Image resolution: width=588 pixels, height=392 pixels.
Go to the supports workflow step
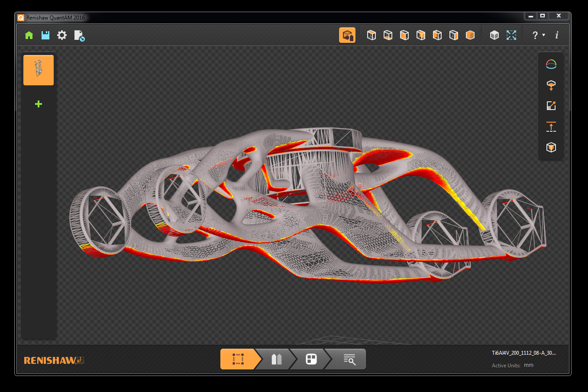click(277, 359)
